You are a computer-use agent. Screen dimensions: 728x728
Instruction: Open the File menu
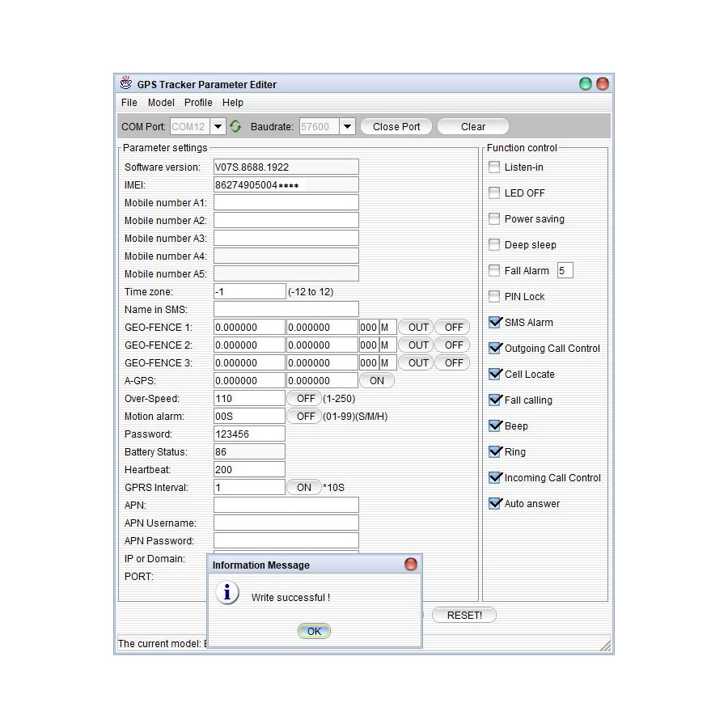click(129, 103)
